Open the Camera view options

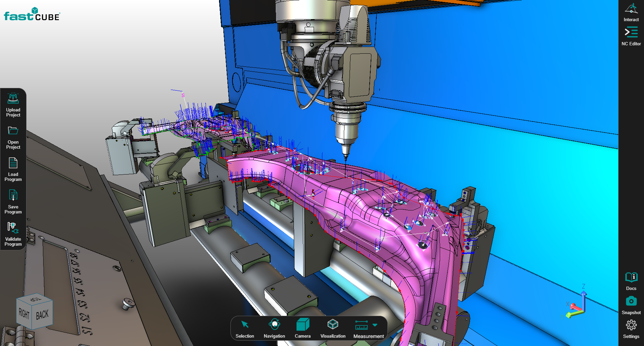click(303, 325)
